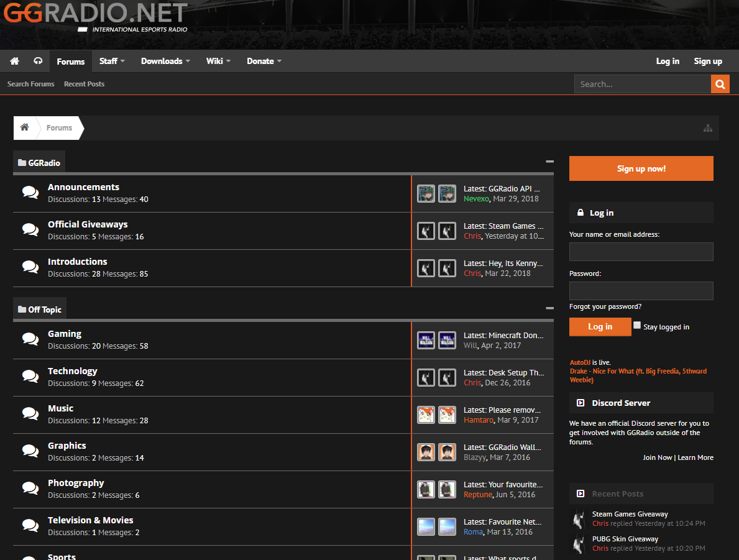This screenshot has width=739, height=560.
Task: Click the GGRadio.net logo
Action: pyautogui.click(x=96, y=17)
